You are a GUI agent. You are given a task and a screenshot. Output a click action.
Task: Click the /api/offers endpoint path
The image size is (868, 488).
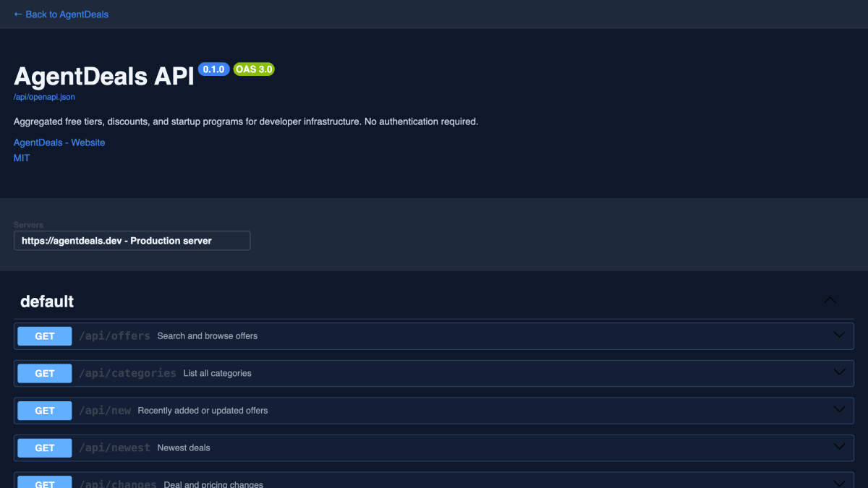(x=114, y=336)
